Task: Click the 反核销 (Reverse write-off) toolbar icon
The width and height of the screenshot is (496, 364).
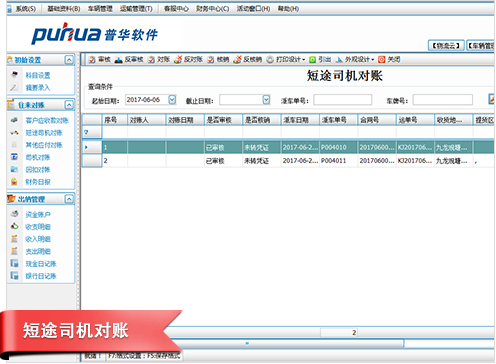Action: (x=237, y=60)
